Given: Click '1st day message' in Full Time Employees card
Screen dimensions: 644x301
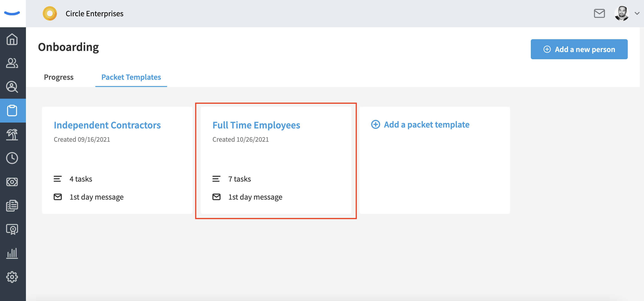Looking at the screenshot, I should [x=255, y=197].
